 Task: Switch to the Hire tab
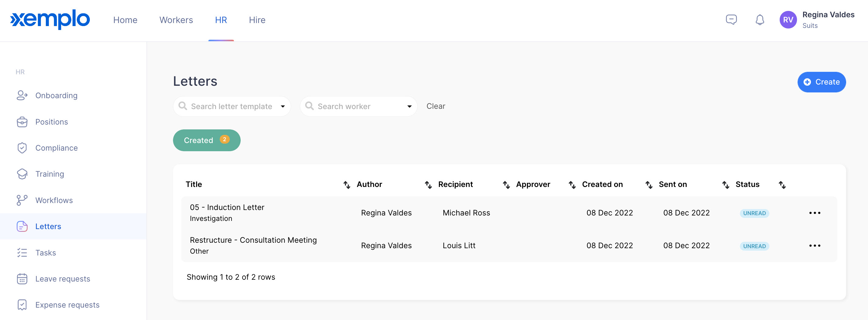tap(257, 20)
